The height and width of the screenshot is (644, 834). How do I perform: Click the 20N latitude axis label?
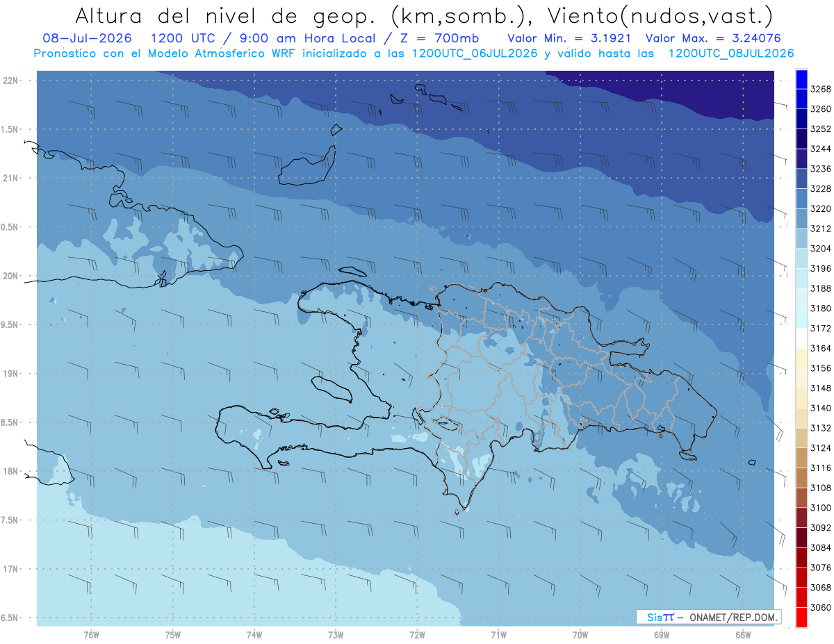click(10, 276)
